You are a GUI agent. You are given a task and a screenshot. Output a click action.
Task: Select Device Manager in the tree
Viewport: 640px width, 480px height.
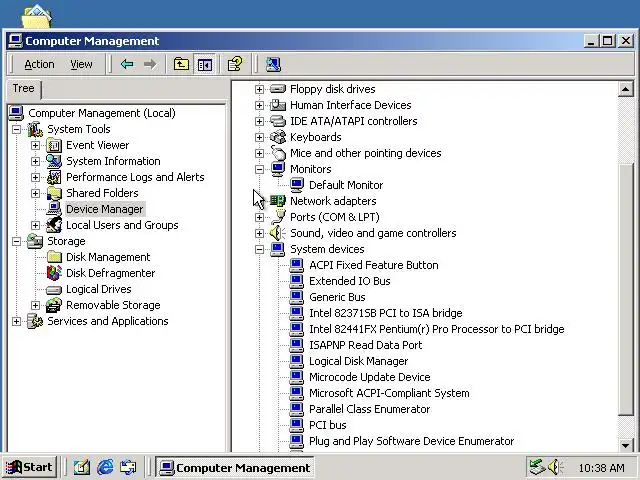click(x=104, y=209)
